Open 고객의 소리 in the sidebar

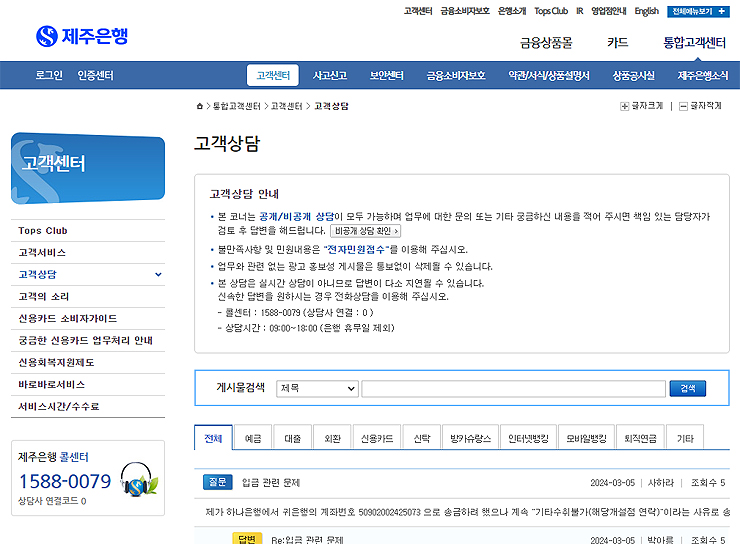click(x=88, y=297)
